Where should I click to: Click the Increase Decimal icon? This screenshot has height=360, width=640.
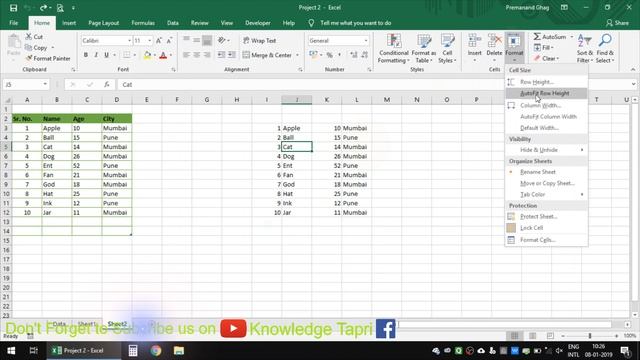[x=354, y=55]
